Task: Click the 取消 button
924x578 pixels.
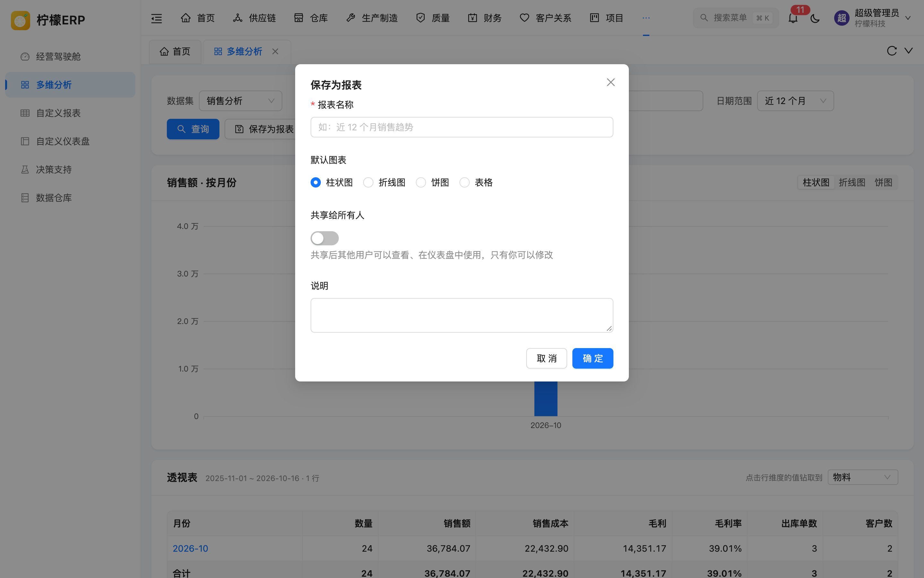Action: [546, 358]
